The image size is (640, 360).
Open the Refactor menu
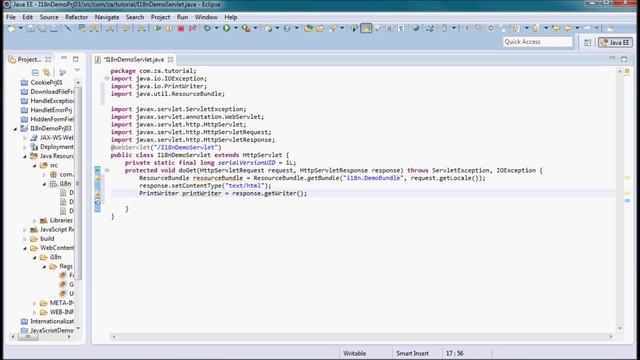coord(76,17)
